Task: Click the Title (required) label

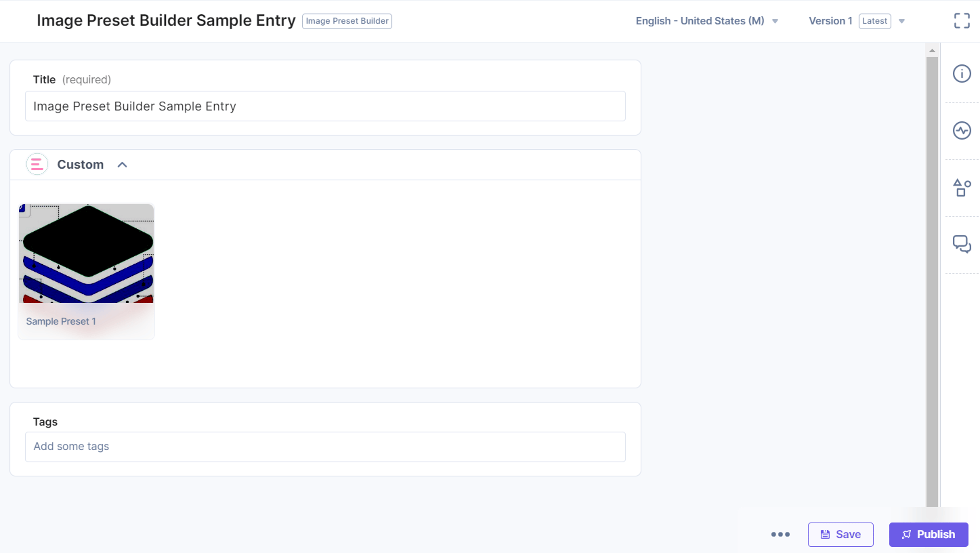Action: pyautogui.click(x=72, y=80)
